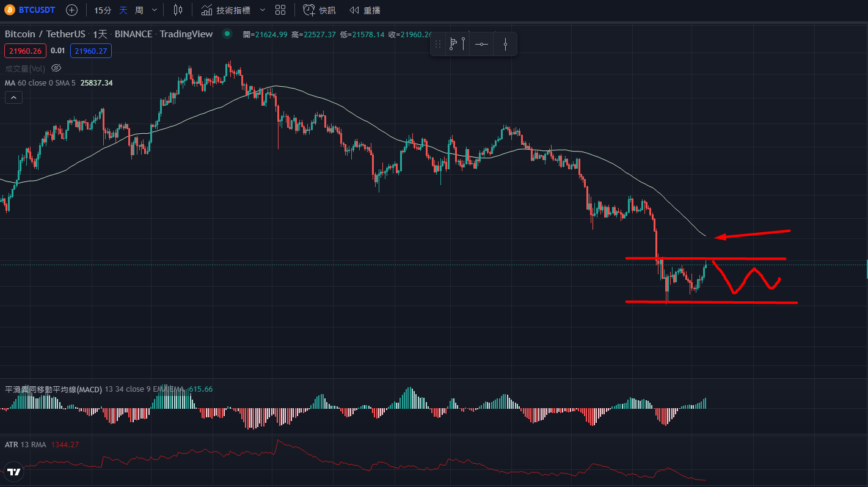Expand the time interval dropdown arrow
The width and height of the screenshot is (868, 487).
click(154, 10)
